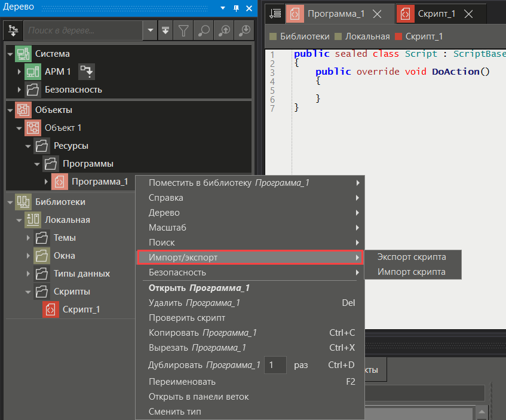This screenshot has width=506, height=420.
Task: Click Проверить скрипт in context menu
Action: coord(187,318)
